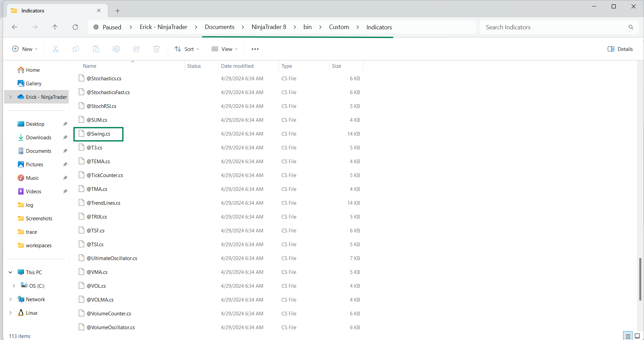The image size is (644, 340).
Task: Click the Copy icon in toolbar
Action: click(76, 49)
